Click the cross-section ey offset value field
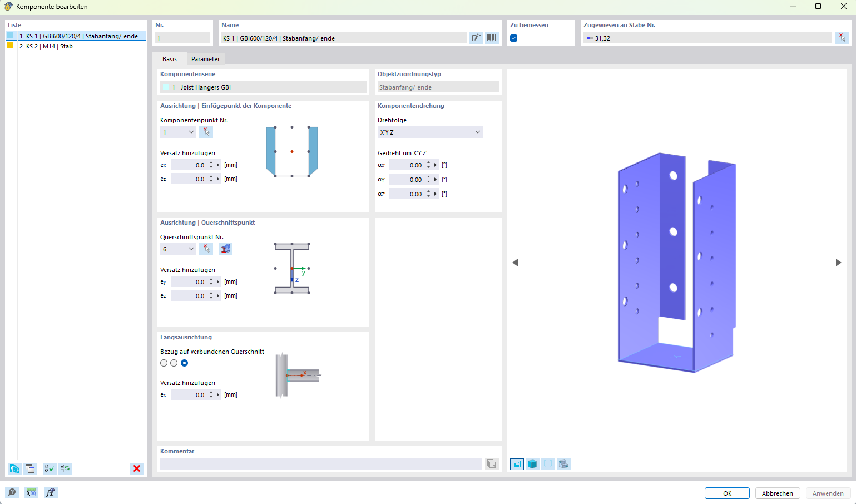This screenshot has width=856, height=504. coord(189,282)
